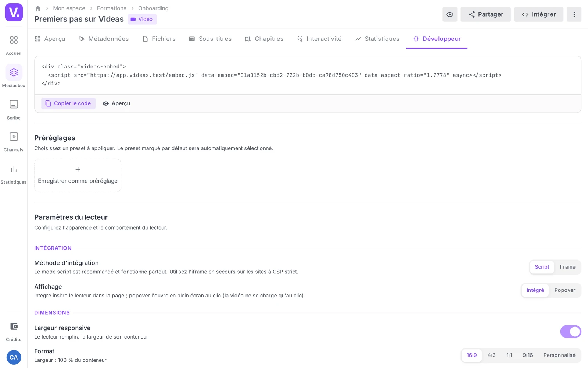Switch to the Sous-titres tab
This screenshot has height=368, width=588.
pyautogui.click(x=210, y=39)
